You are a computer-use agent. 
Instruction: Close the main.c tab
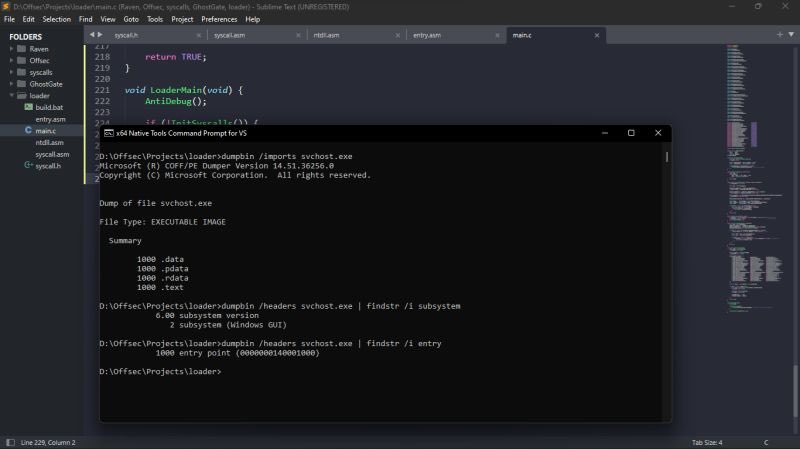(x=596, y=35)
